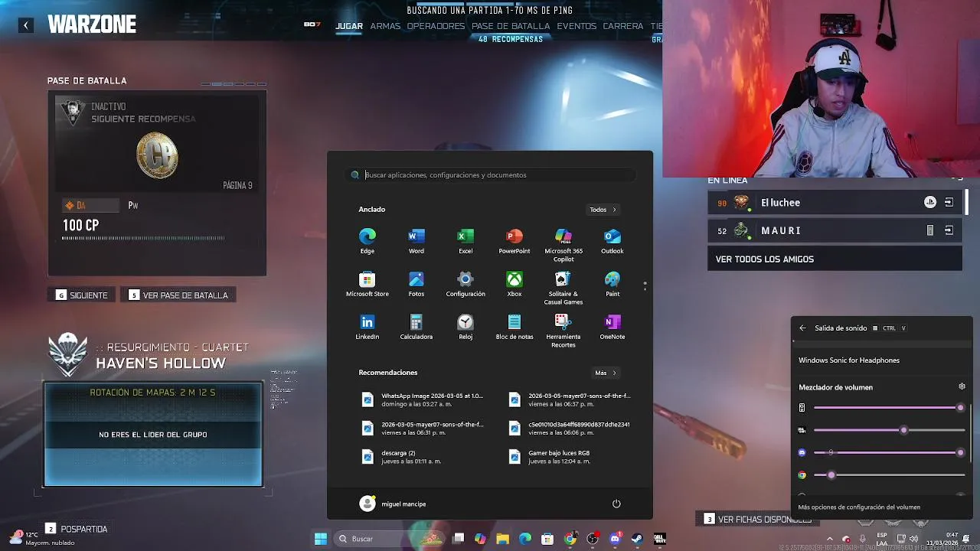The image size is (980, 551).
Task: Adjust system sounds volume slider
Action: [887, 408]
